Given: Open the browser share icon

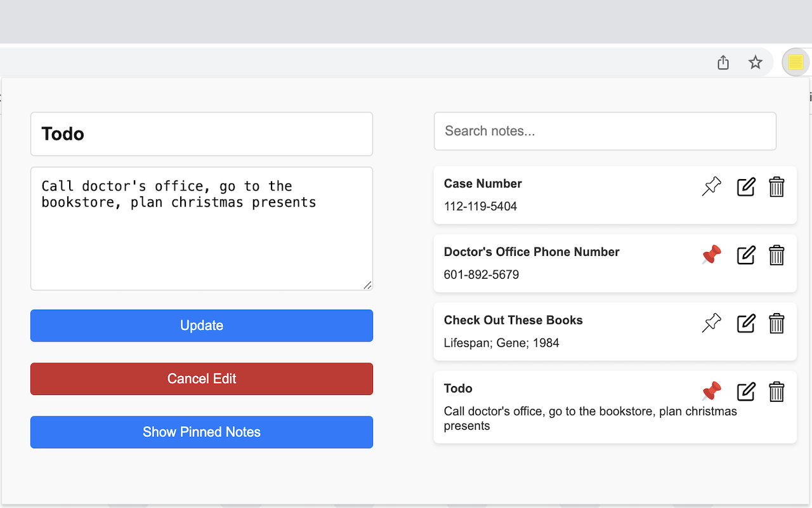Looking at the screenshot, I should click(723, 62).
